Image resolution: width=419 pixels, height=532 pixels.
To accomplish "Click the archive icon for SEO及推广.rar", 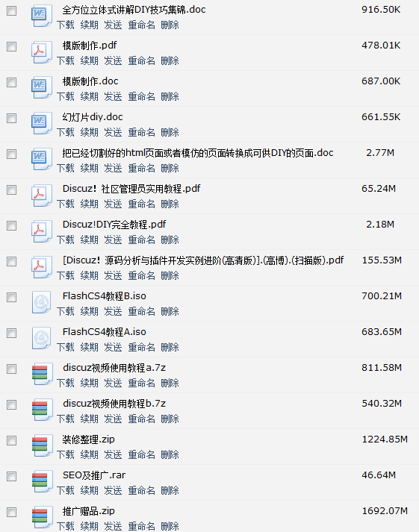I will [x=42, y=481].
